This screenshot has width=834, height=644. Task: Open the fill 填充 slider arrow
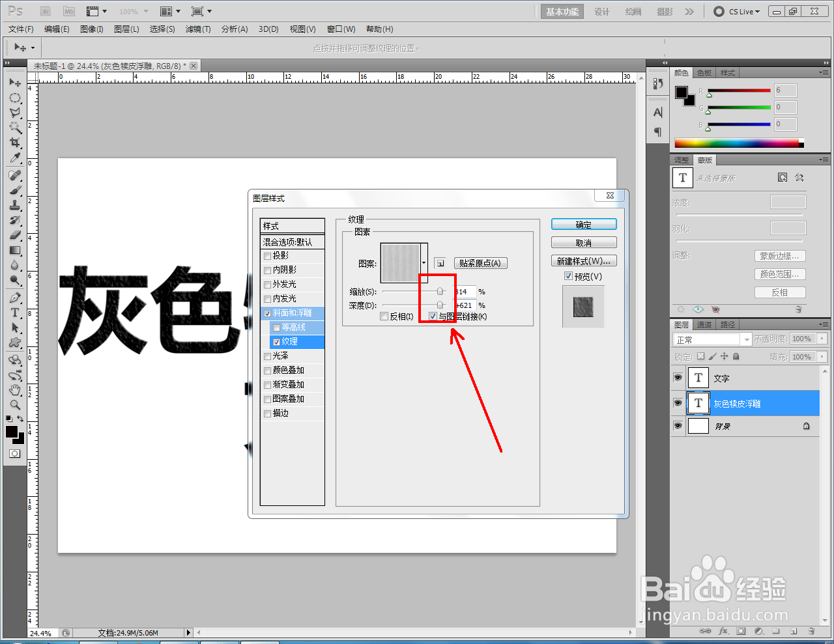[822, 357]
